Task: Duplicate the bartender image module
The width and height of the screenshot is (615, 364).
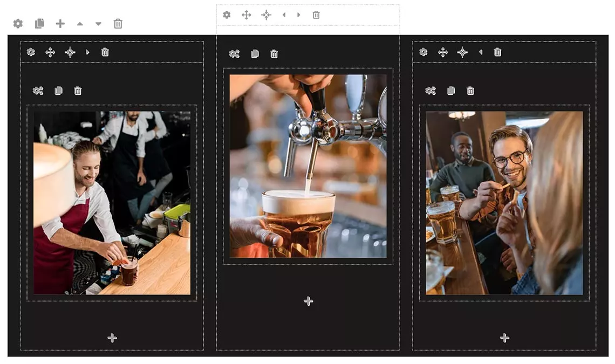Action: pos(58,90)
